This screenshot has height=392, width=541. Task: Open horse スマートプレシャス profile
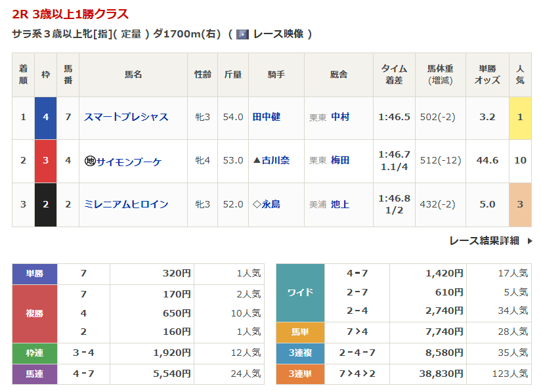click(x=126, y=117)
